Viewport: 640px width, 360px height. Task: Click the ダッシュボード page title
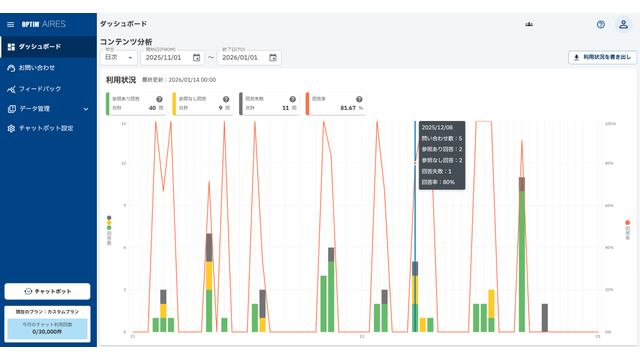pos(123,24)
